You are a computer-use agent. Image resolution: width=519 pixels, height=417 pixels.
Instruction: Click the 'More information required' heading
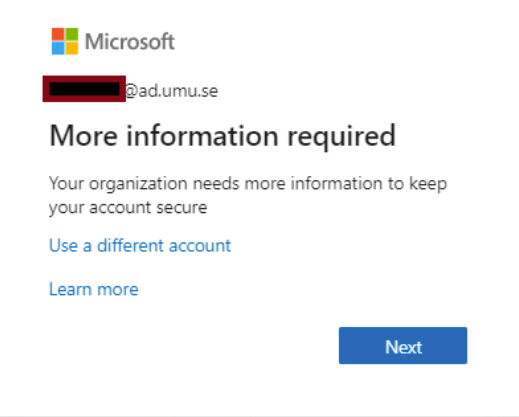pos(222,137)
